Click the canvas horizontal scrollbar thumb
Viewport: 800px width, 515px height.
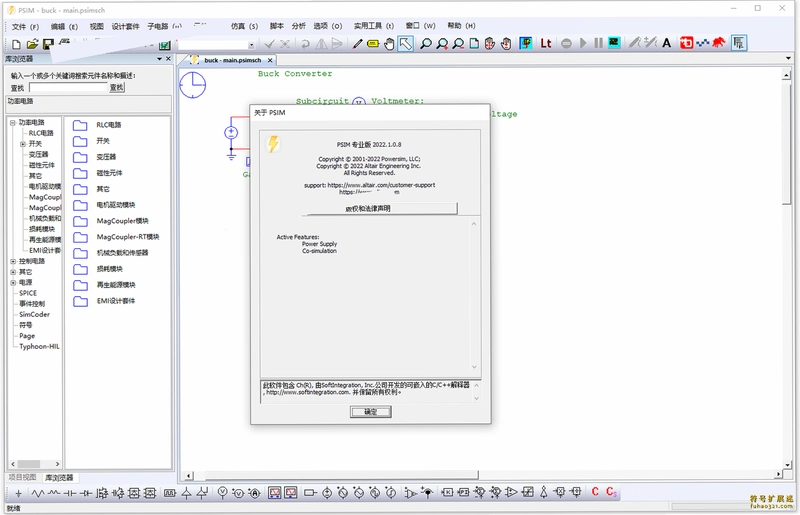coord(341,475)
